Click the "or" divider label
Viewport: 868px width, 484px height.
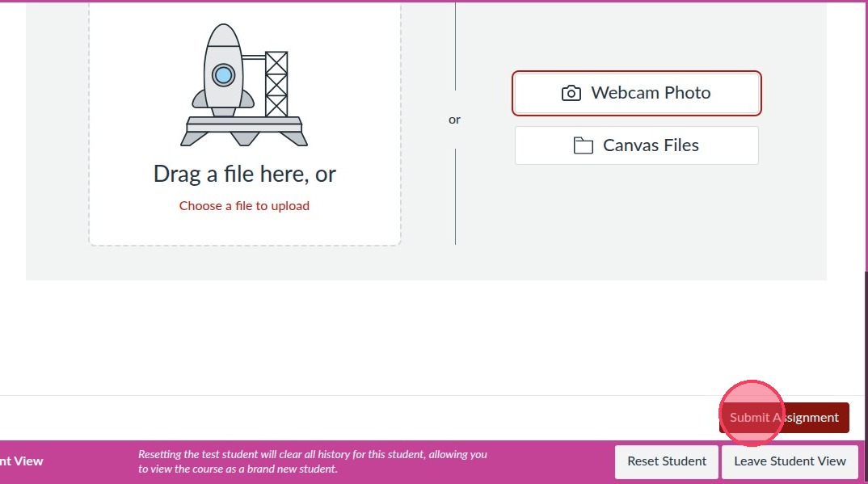pyautogui.click(x=454, y=120)
